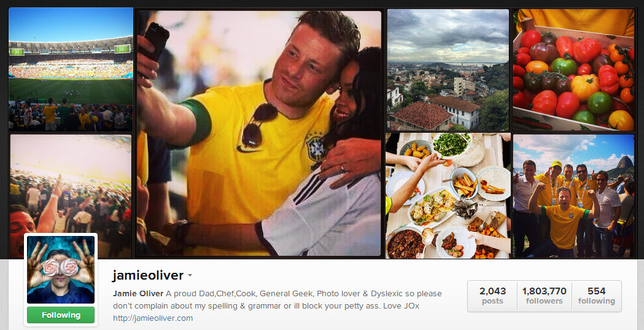View the 554 following list
Screen dimensions: 644x330
(x=596, y=296)
